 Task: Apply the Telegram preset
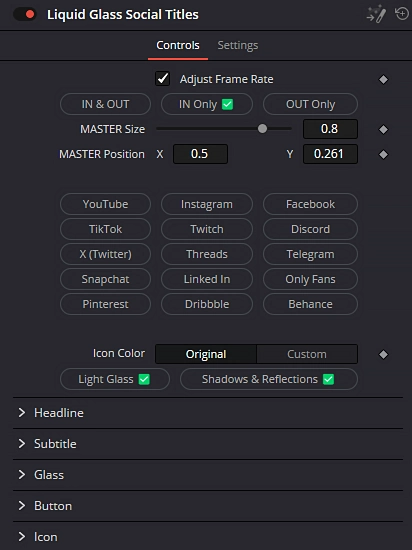point(310,254)
